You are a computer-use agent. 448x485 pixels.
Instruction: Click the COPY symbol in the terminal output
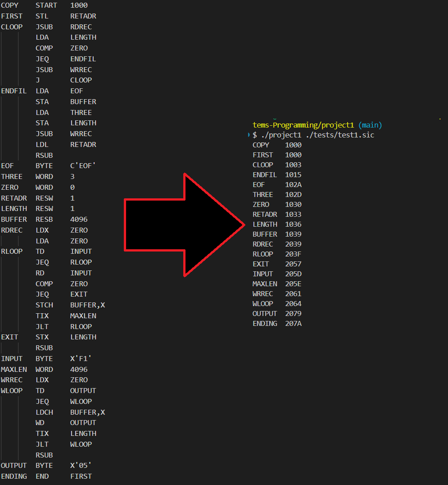tap(261, 145)
